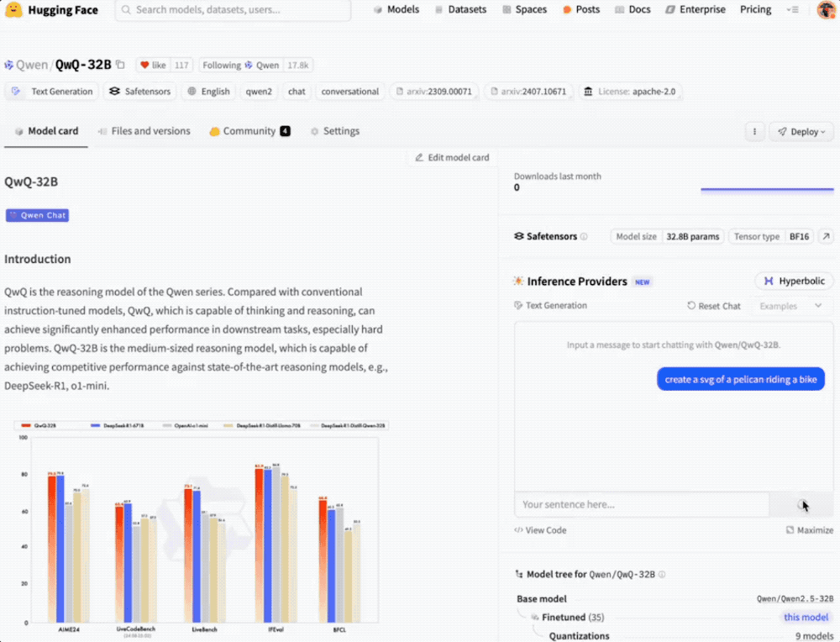The image size is (840, 642).
Task: Click the Model tree info icon
Action: coord(662,574)
